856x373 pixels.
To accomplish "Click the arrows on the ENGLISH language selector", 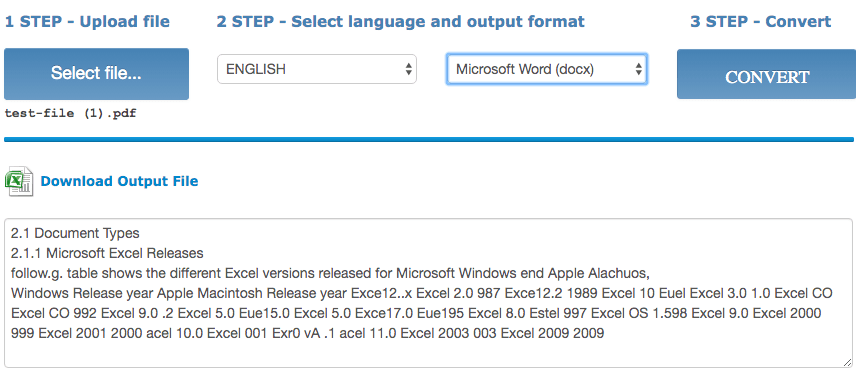I will coord(408,69).
